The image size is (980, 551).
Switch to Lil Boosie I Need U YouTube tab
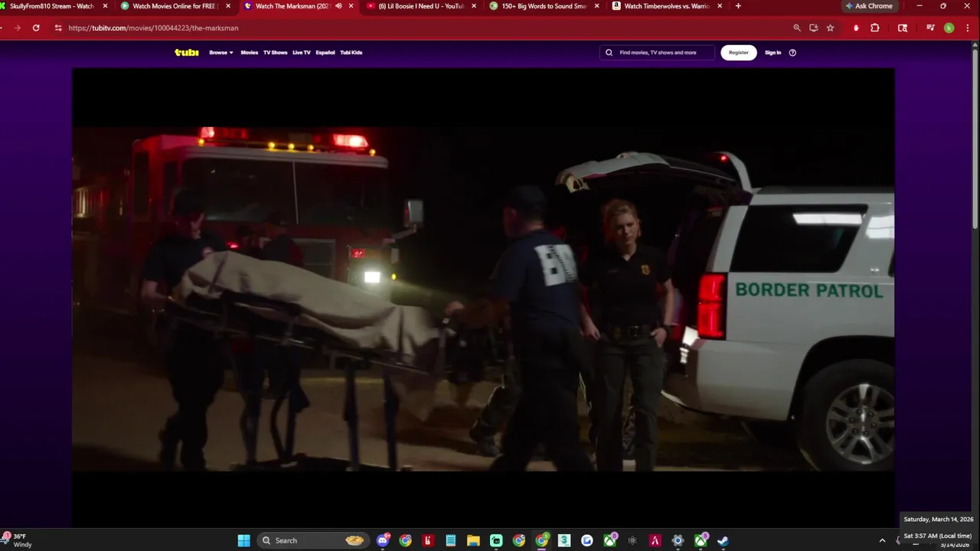[x=421, y=6]
